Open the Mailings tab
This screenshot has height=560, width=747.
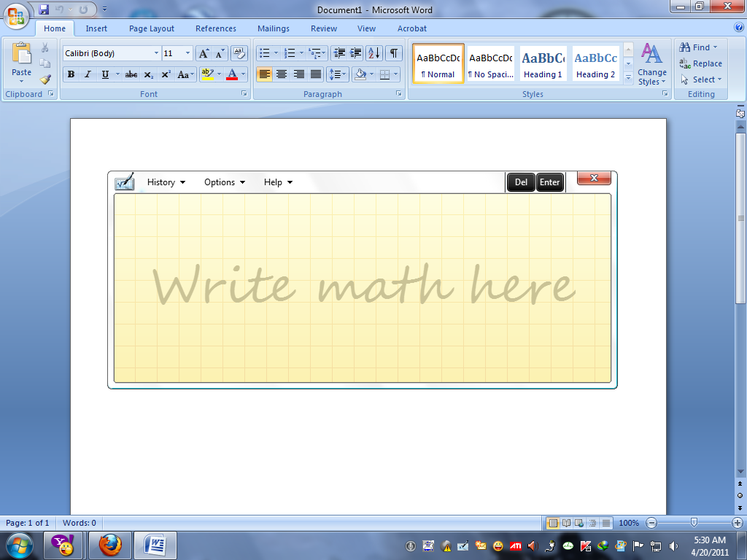[274, 28]
